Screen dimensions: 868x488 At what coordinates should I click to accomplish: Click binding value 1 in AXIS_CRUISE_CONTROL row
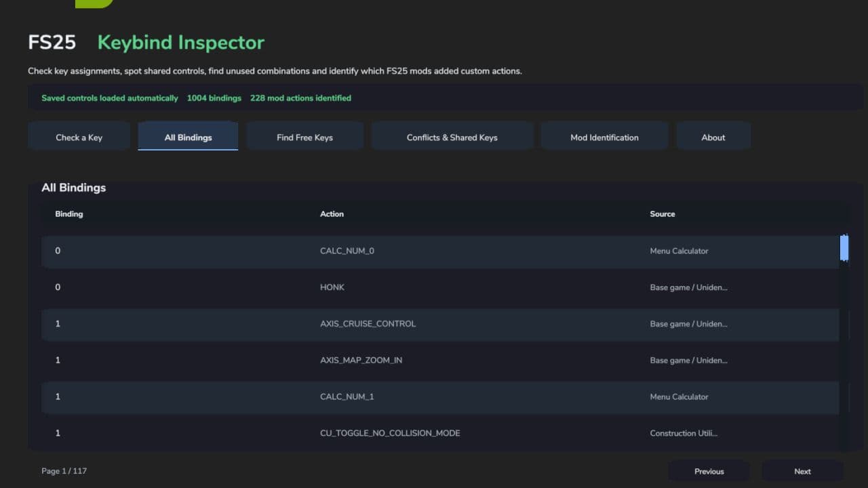58,324
